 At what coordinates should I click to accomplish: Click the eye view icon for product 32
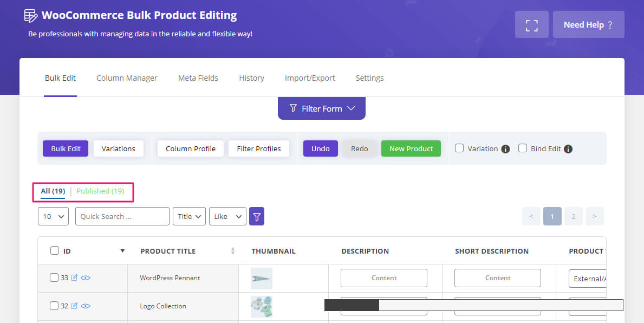[x=86, y=306]
